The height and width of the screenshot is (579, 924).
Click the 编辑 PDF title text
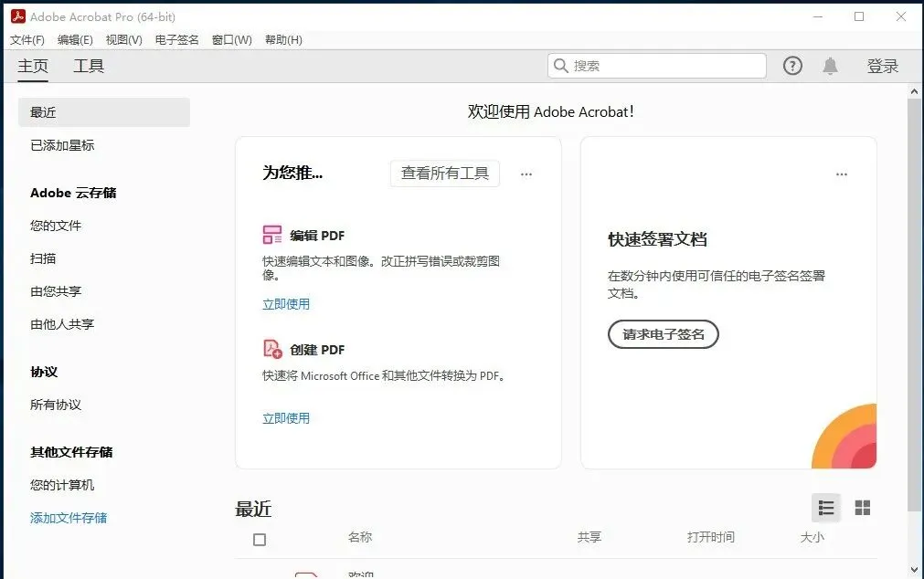point(317,236)
